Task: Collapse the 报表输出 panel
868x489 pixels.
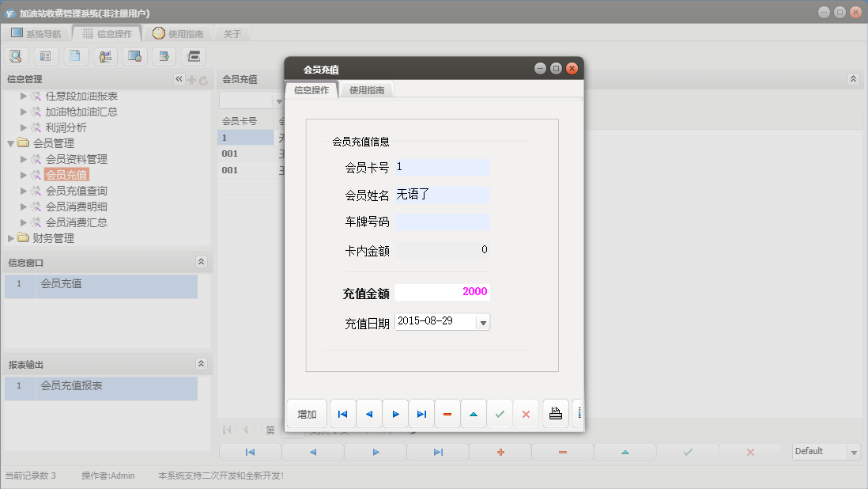Action: (202, 364)
